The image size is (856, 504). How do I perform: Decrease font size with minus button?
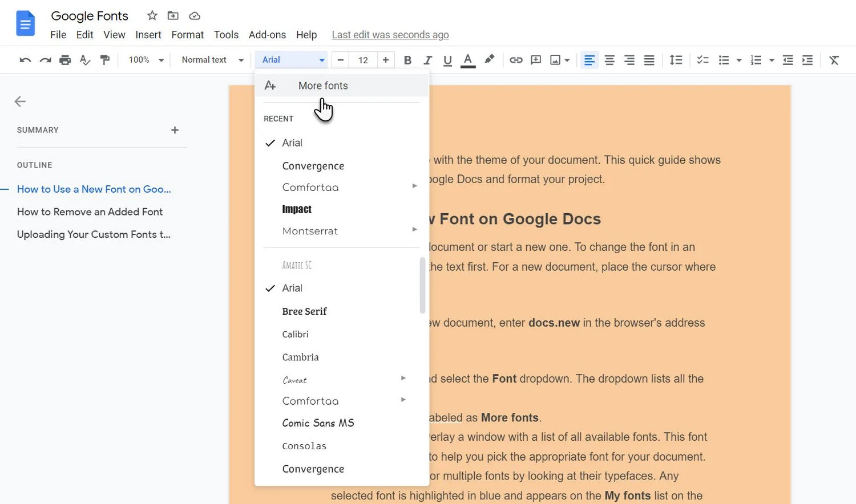pos(341,60)
